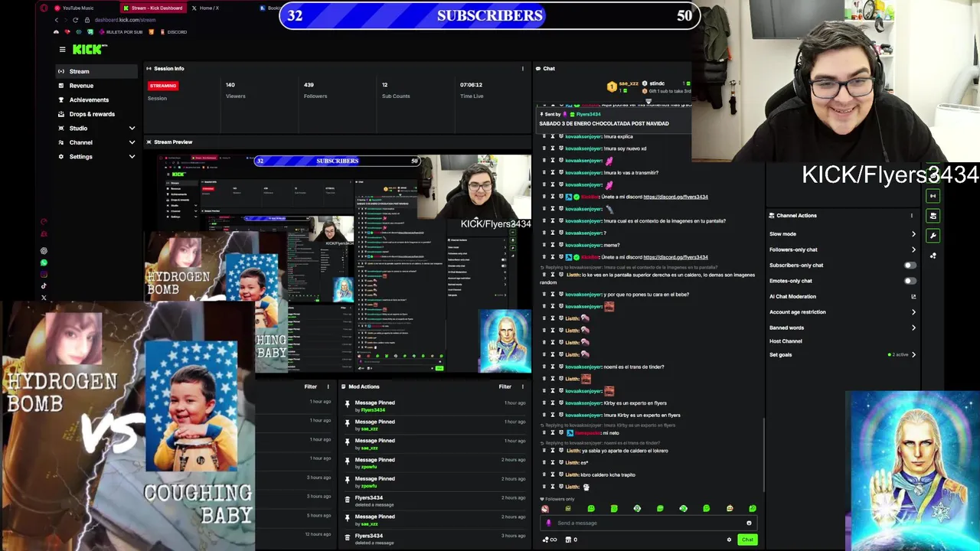Open the Channel Actions options menu
The height and width of the screenshot is (551, 980).
(911, 215)
